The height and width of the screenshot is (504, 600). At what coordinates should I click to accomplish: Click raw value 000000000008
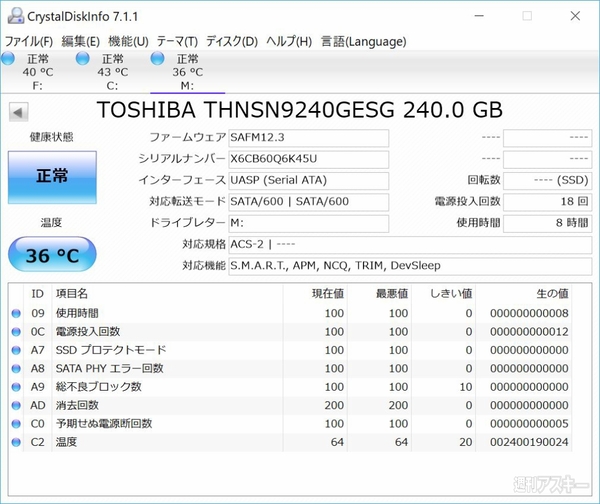pyautogui.click(x=529, y=313)
